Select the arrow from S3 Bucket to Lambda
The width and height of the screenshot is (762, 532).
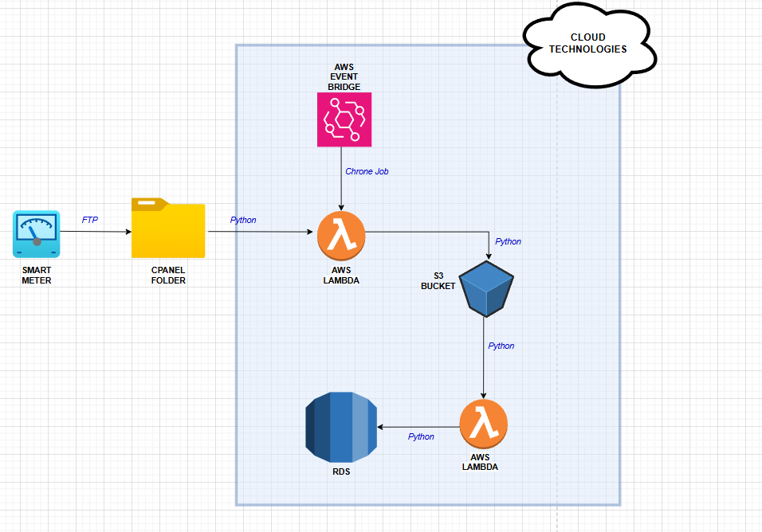[484, 362]
